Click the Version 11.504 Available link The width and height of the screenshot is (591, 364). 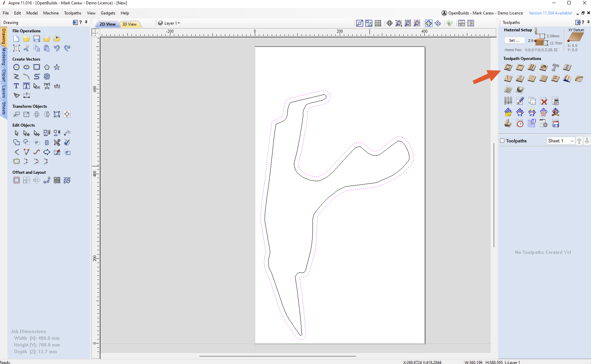point(550,13)
